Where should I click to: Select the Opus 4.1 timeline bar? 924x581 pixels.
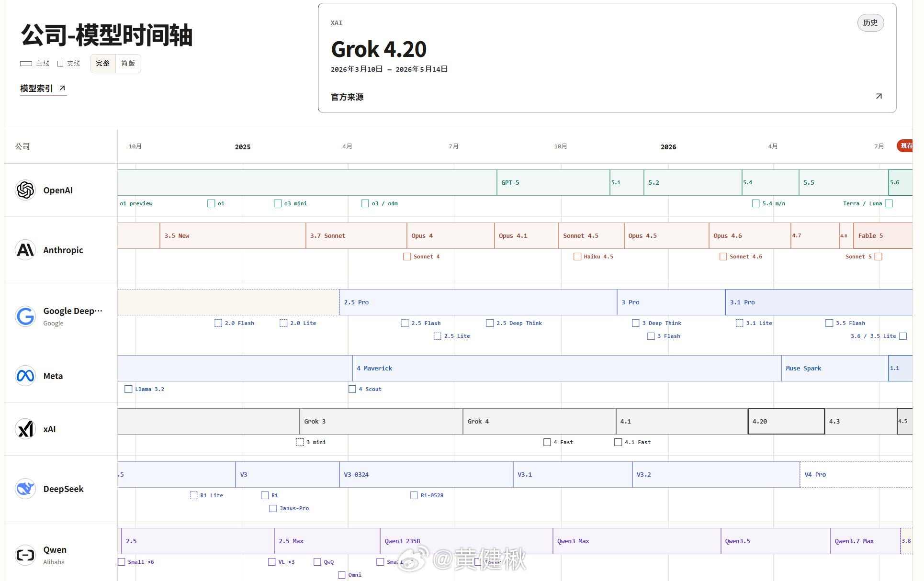point(527,235)
